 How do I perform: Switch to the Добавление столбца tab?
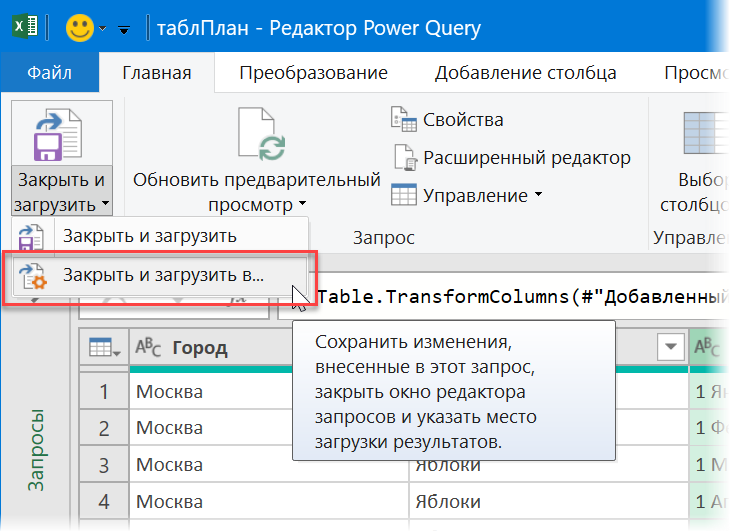point(525,73)
